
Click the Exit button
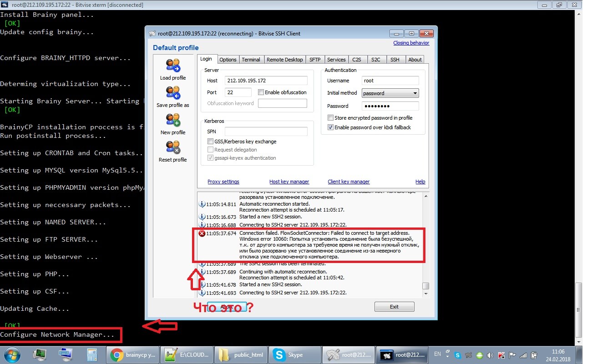coord(394,307)
